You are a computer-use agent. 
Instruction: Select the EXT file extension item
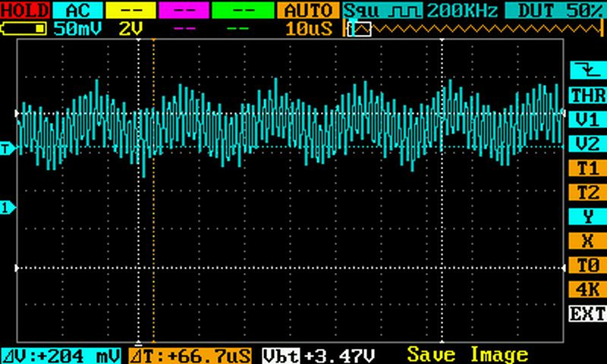tap(587, 313)
